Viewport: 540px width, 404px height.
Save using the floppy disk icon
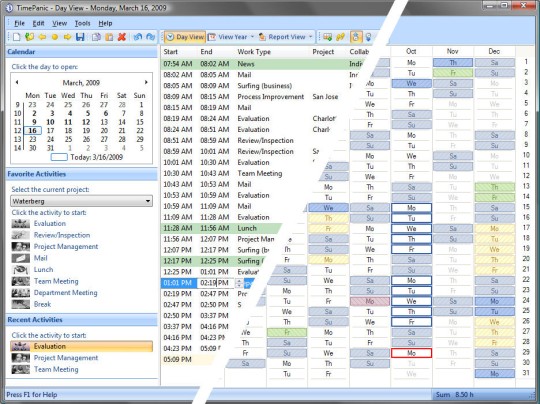[80, 37]
